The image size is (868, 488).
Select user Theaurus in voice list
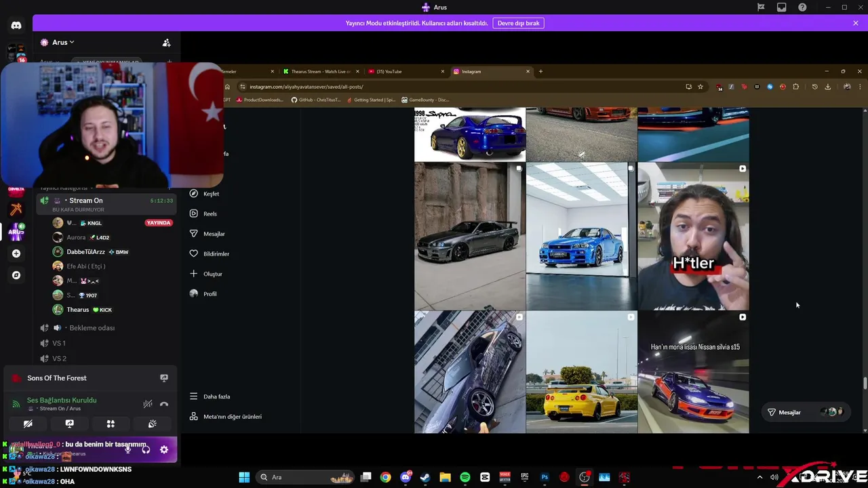(x=78, y=310)
